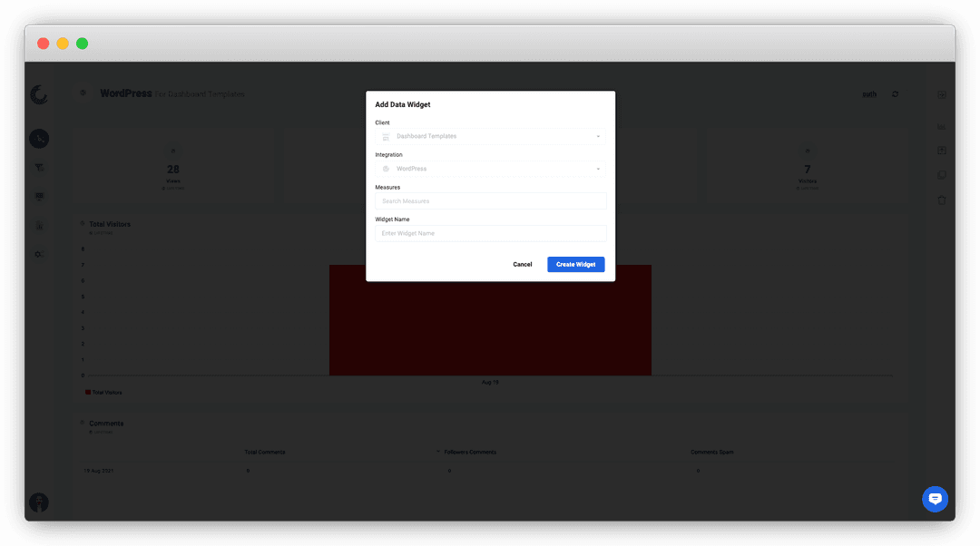The height and width of the screenshot is (546, 980).
Task: Click the WordPress icon above 7 Visitors
Action: click(808, 151)
